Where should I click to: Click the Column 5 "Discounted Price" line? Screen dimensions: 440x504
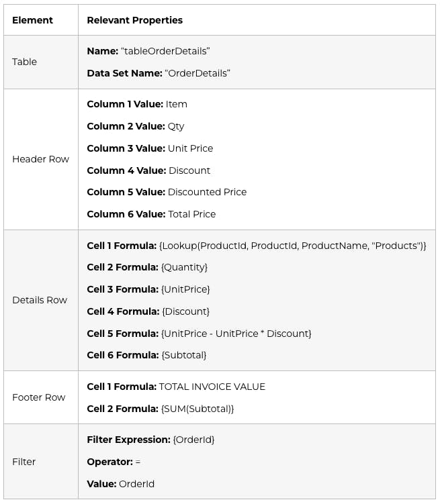(167, 192)
